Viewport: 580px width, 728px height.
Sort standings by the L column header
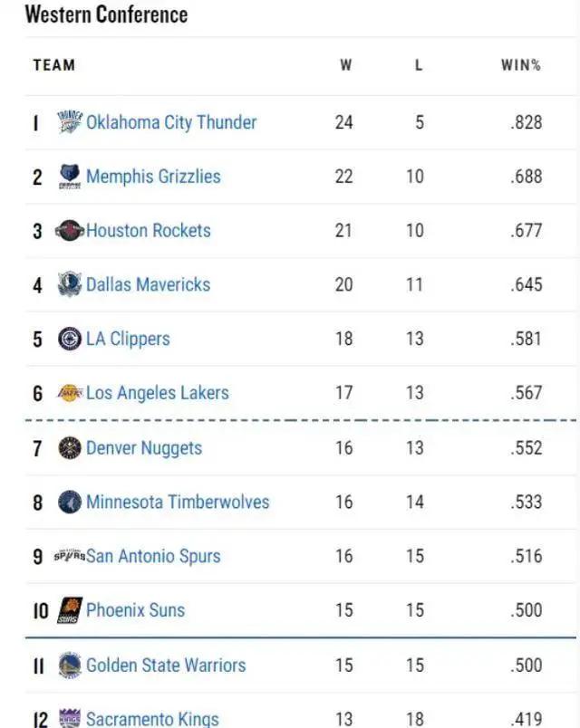418,65
